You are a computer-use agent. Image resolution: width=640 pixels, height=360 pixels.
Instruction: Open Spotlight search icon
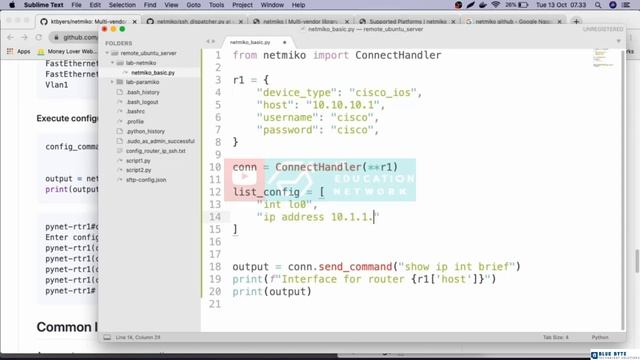click(598, 5)
